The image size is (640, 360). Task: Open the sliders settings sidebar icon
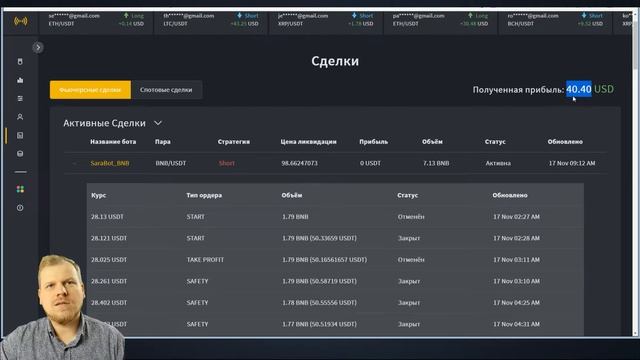pyautogui.click(x=20, y=98)
